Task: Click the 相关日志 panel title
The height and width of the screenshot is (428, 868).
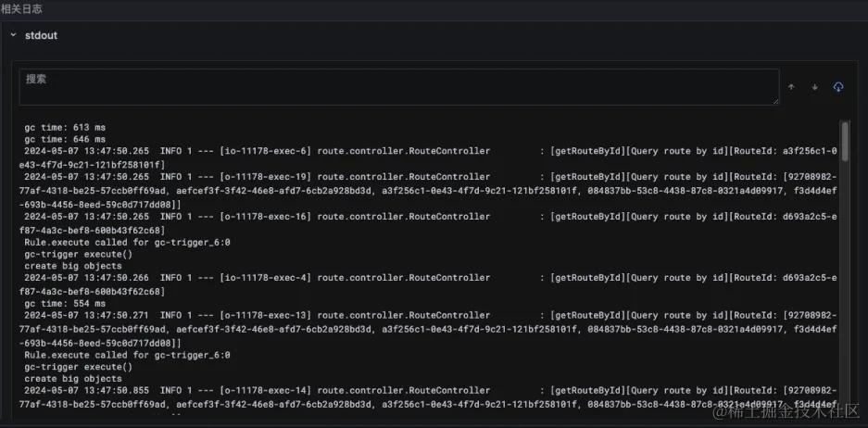Action: click(21, 8)
